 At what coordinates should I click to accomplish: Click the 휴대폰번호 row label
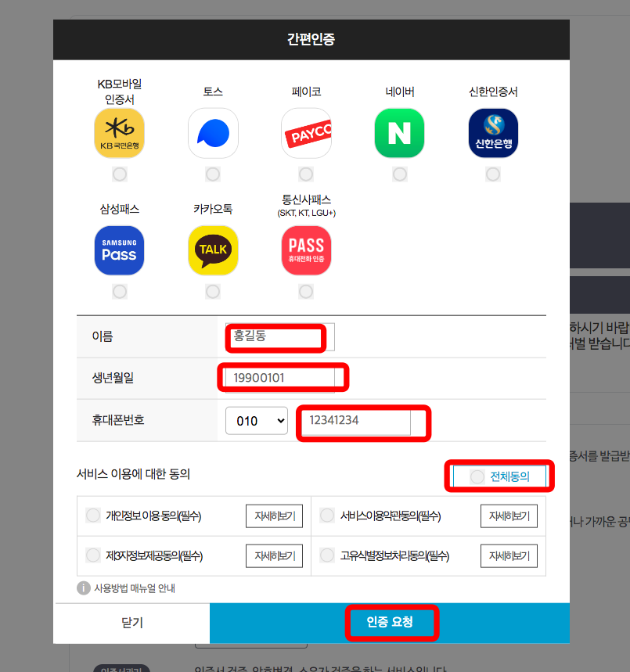pyautogui.click(x=118, y=420)
